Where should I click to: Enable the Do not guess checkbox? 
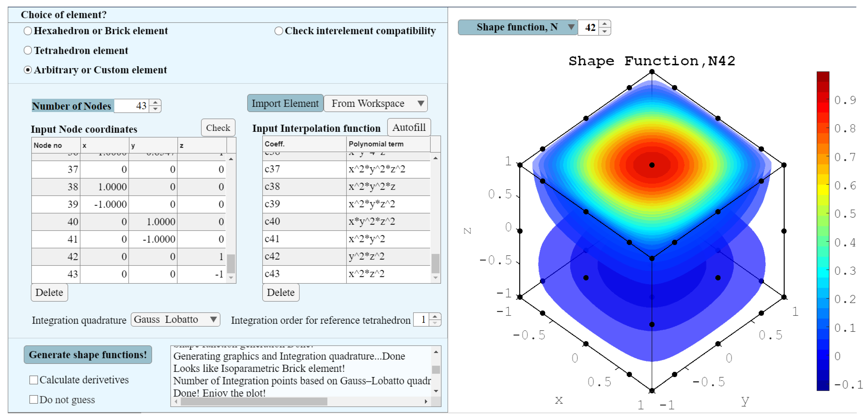[34, 400]
